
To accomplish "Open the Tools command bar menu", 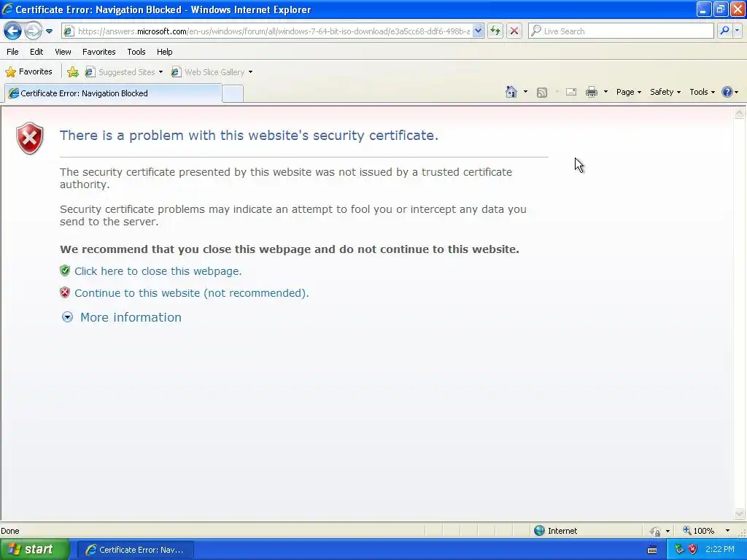I will coord(702,92).
